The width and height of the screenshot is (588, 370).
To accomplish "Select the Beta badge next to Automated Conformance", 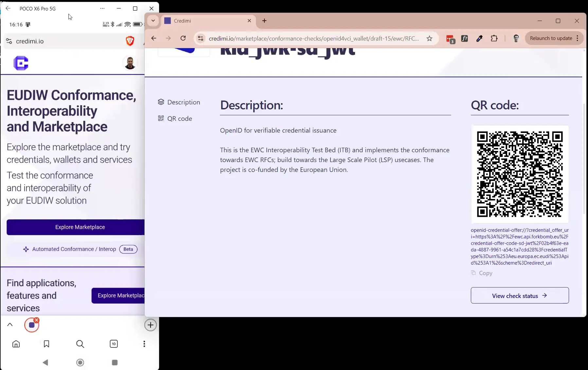I will [128, 249].
